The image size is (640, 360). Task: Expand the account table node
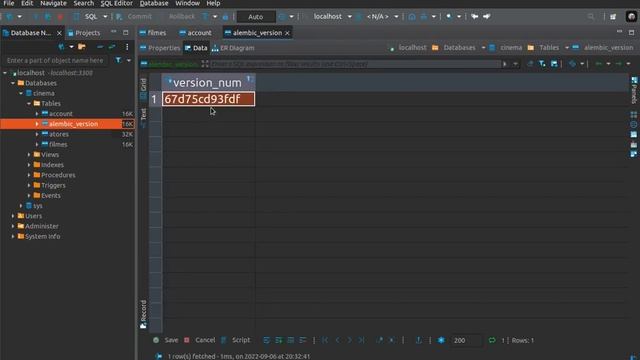tap(37, 113)
